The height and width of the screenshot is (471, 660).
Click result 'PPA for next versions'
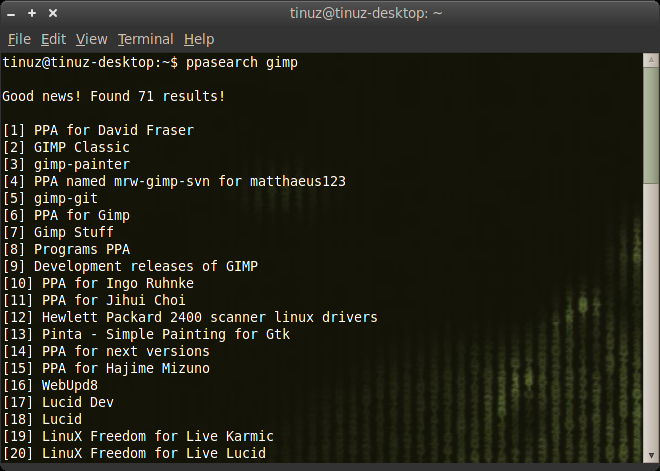pyautogui.click(x=126, y=351)
